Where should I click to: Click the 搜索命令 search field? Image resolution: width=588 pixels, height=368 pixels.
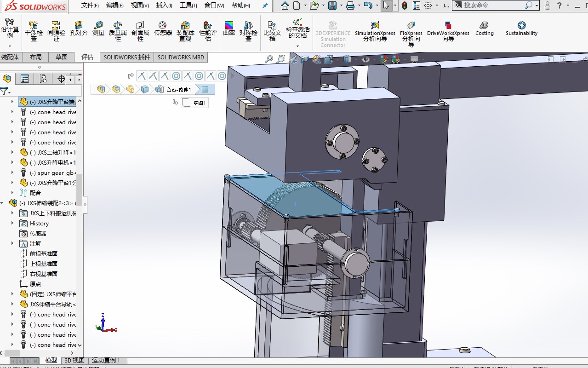pyautogui.click(x=493, y=6)
